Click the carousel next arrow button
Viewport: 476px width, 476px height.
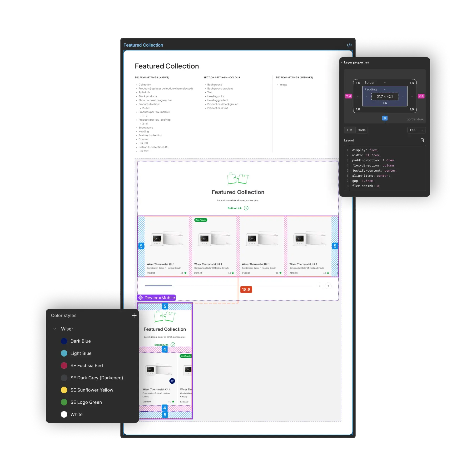328,286
